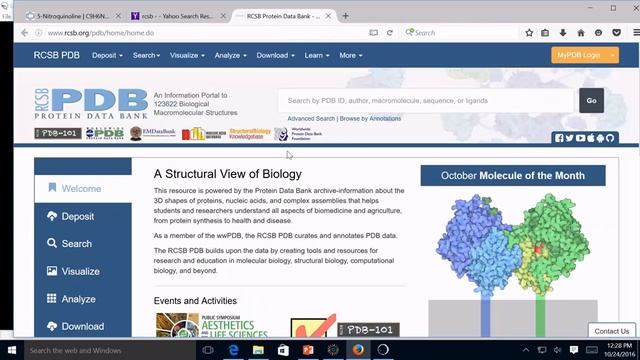Expand the Analyze dropdown in navbar

[230, 55]
